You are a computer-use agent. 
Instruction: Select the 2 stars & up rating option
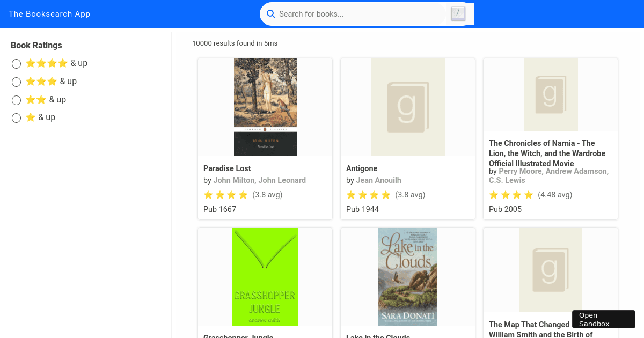coord(16,100)
